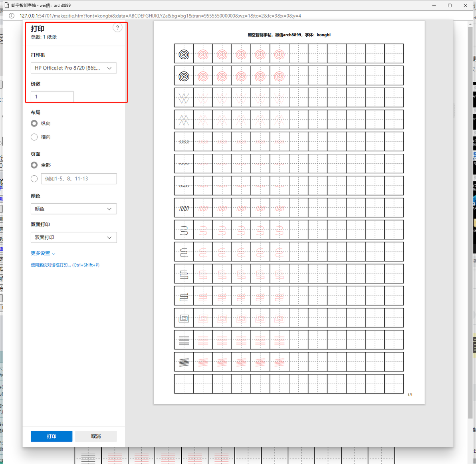This screenshot has height=464, width=476.
Task: Select the 全部 all pages radio button
Action: [34, 165]
